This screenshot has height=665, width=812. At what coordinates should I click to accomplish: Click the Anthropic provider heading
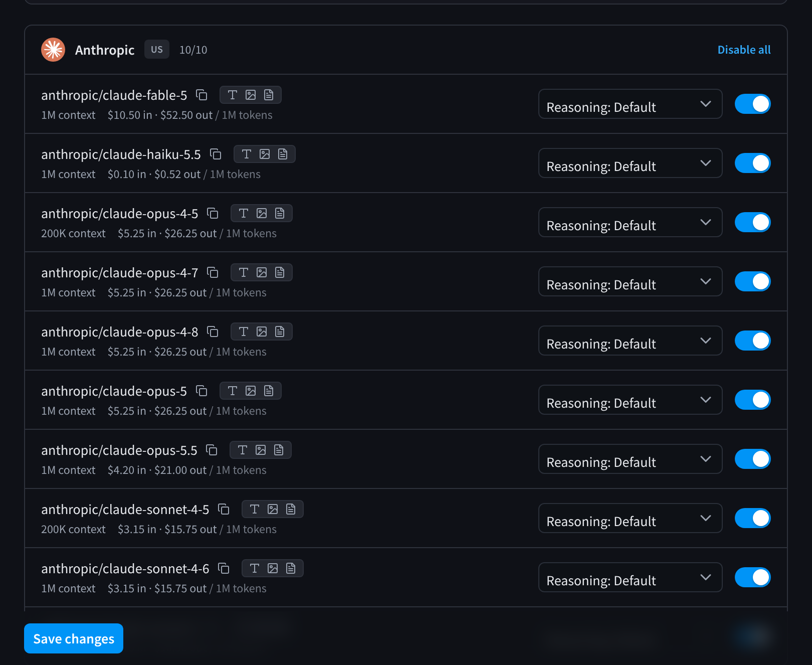point(105,50)
